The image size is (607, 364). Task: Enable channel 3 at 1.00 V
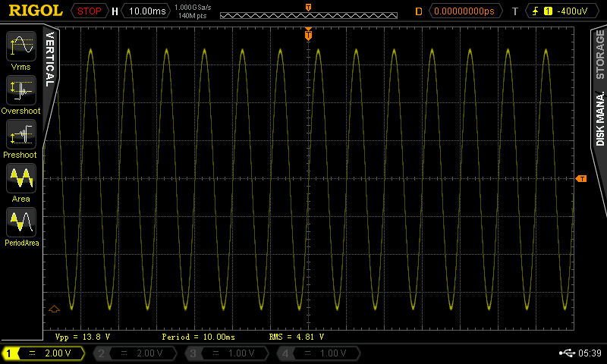[226, 353]
